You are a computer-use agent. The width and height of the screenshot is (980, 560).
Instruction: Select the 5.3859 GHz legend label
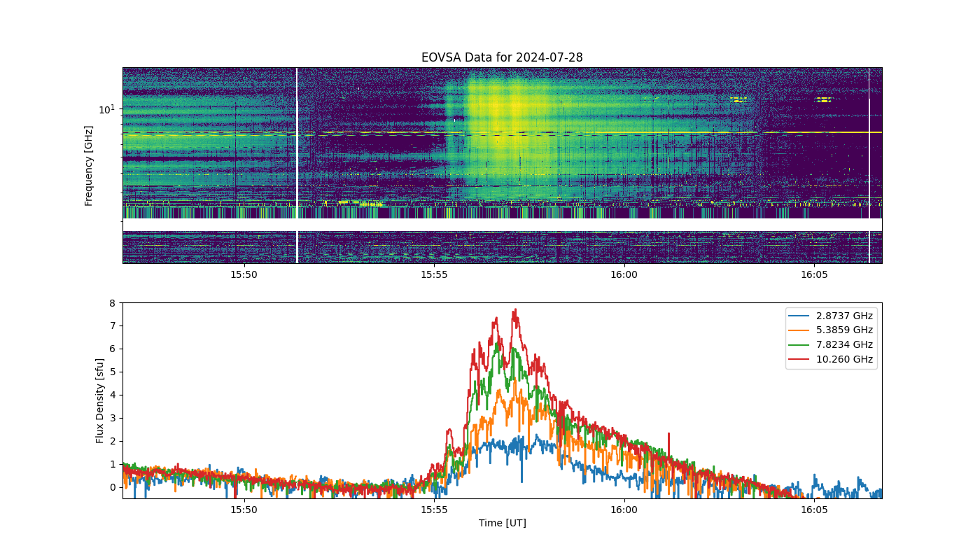pos(844,330)
